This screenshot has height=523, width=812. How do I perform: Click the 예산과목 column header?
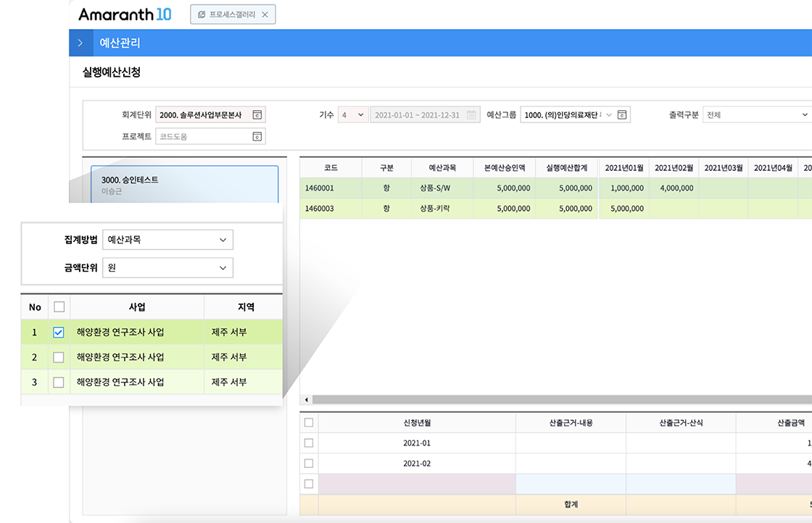pos(442,167)
